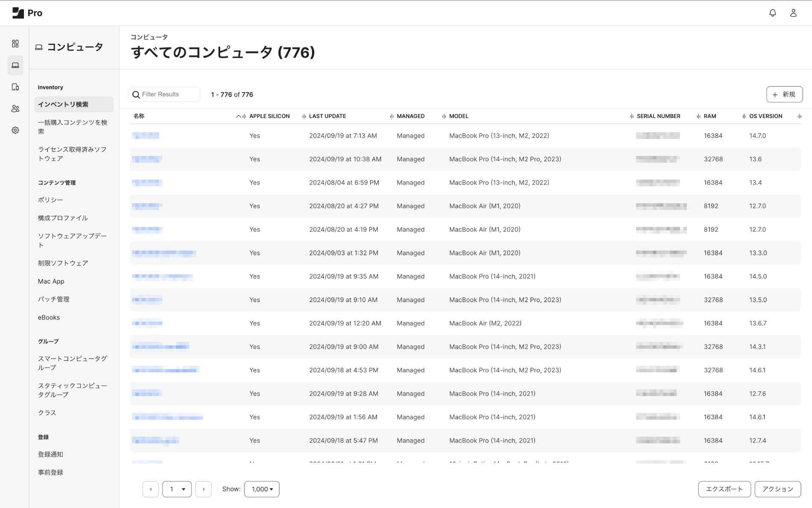Select the Computers laptop icon in sidebar
The height and width of the screenshot is (508, 812).
click(x=15, y=65)
